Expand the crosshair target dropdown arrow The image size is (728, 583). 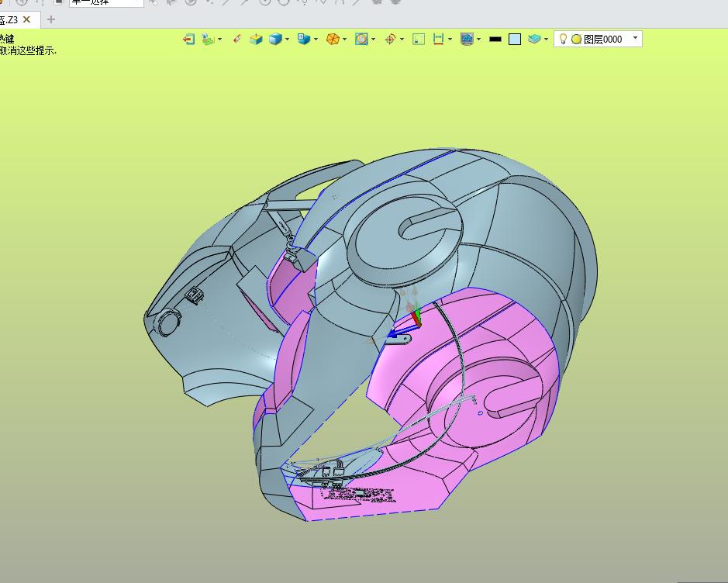[402, 40]
